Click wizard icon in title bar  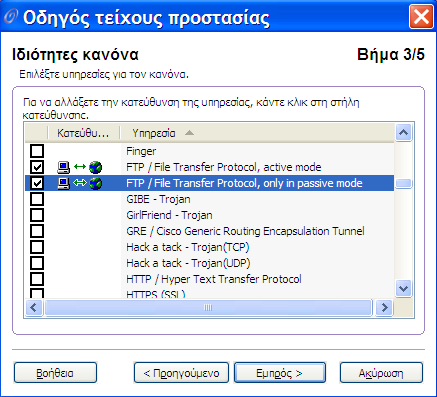click(11, 17)
